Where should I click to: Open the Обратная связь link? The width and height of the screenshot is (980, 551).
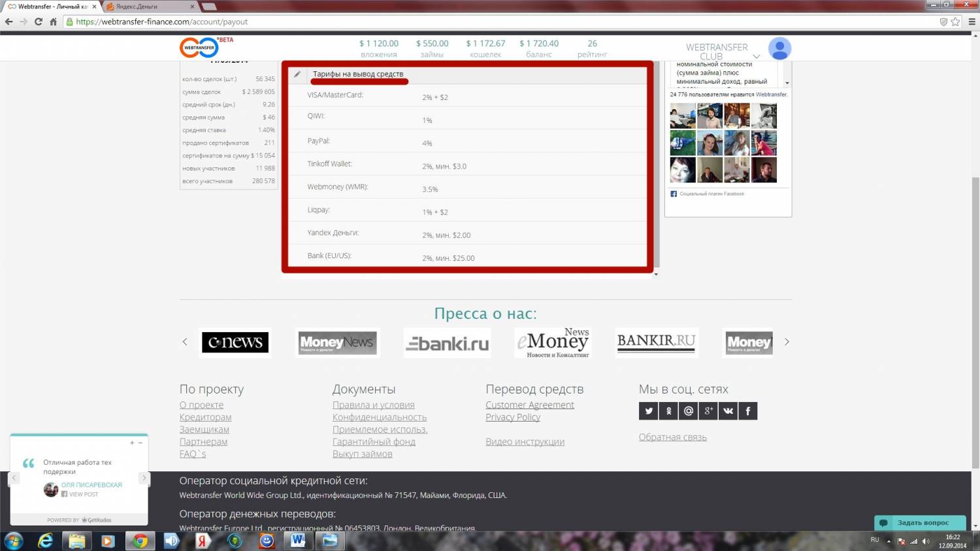point(672,437)
